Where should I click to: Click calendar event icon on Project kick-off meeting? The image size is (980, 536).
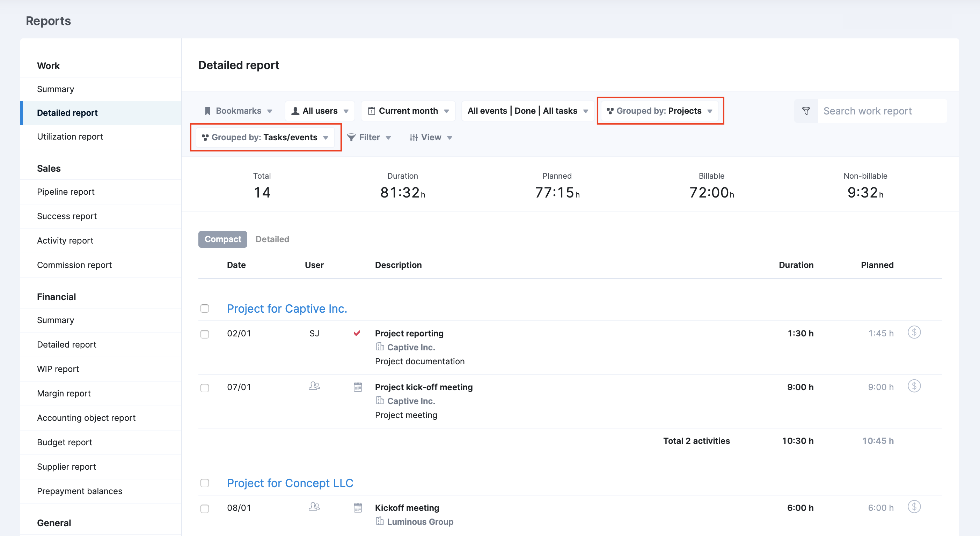358,387
